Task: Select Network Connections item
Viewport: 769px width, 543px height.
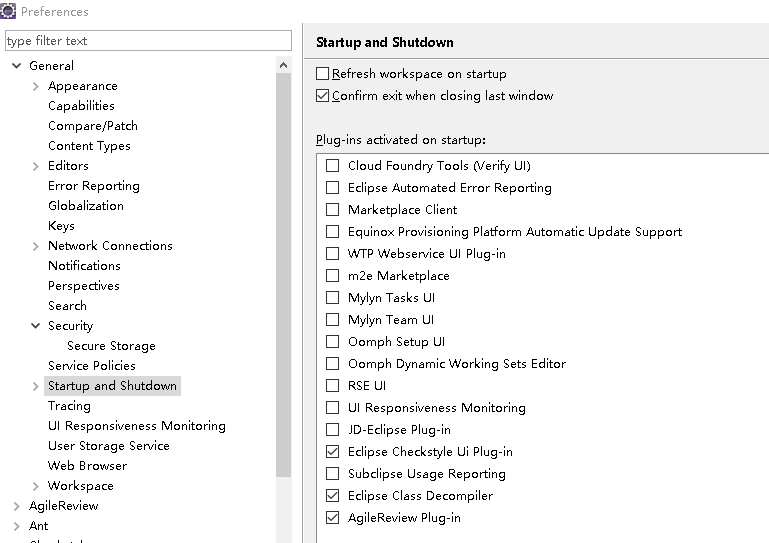Action: tap(110, 246)
